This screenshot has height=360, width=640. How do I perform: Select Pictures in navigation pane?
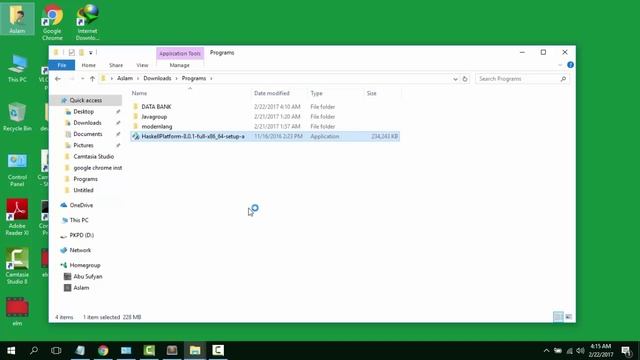pyautogui.click(x=83, y=145)
